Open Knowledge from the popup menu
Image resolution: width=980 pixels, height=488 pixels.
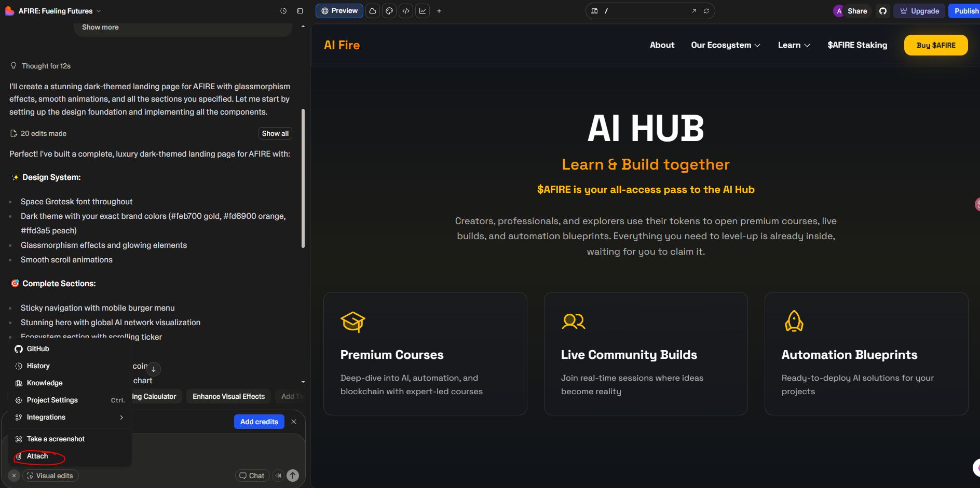click(x=70, y=383)
